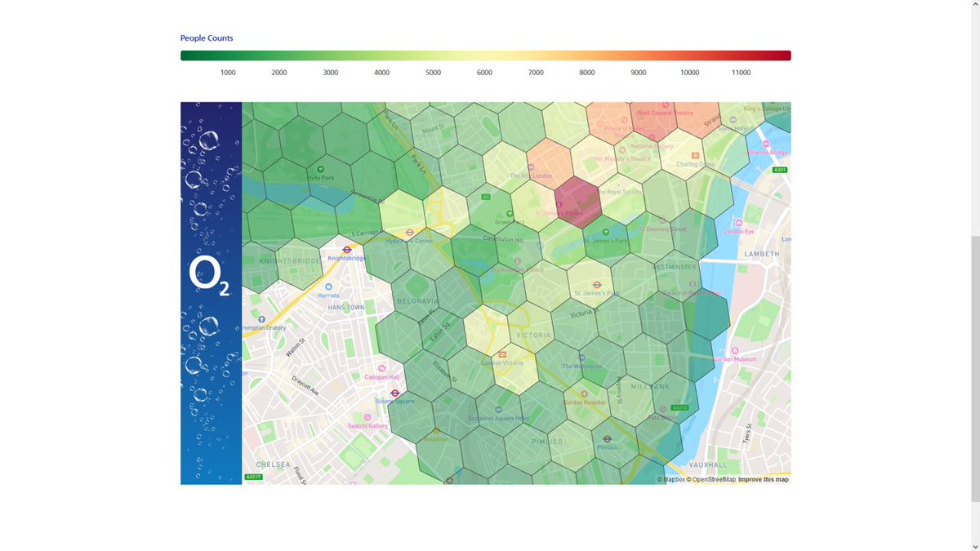Click the HANS TOWN district label
This screenshot has height=551, width=980.
345,307
